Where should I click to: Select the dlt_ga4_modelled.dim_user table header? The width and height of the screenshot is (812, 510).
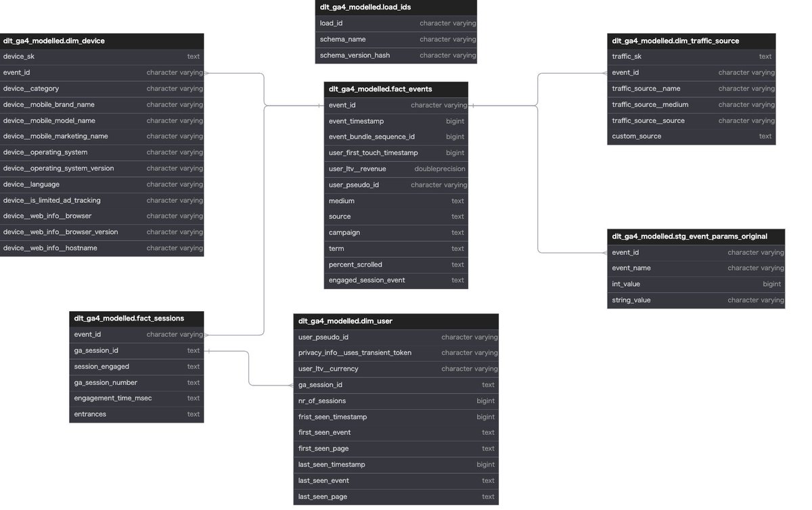pos(396,321)
